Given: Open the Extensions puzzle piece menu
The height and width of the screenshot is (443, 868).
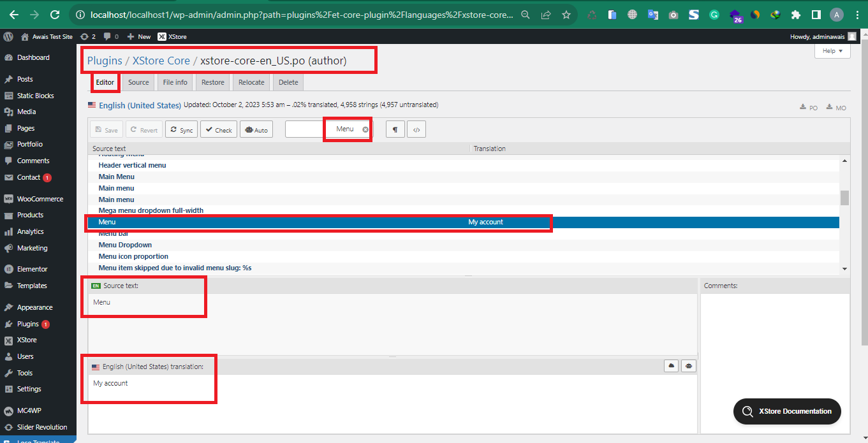Looking at the screenshot, I should pyautogui.click(x=795, y=15).
